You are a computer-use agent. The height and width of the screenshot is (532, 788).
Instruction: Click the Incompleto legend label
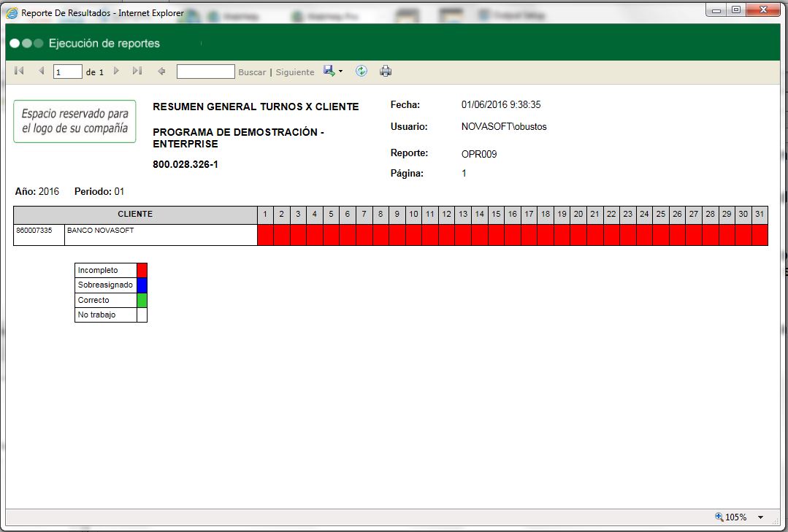[98, 270]
